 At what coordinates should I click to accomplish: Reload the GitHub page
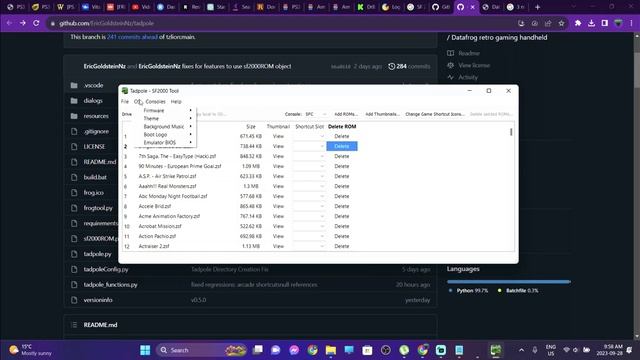coord(36,23)
